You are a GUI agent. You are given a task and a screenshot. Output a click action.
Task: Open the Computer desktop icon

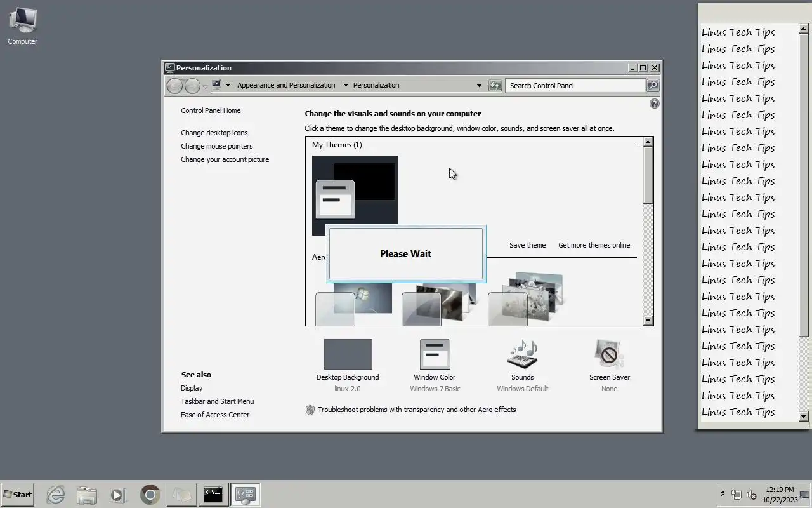point(22,26)
